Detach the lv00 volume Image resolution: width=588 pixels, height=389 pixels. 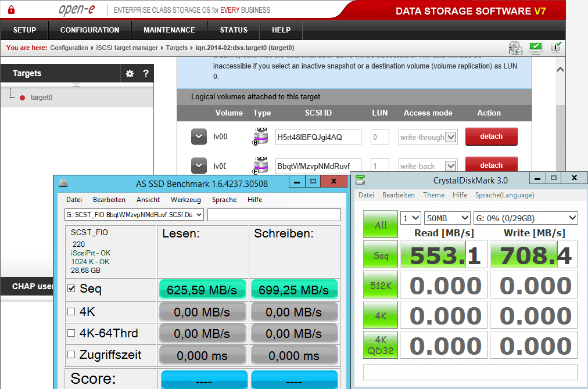tap(491, 136)
